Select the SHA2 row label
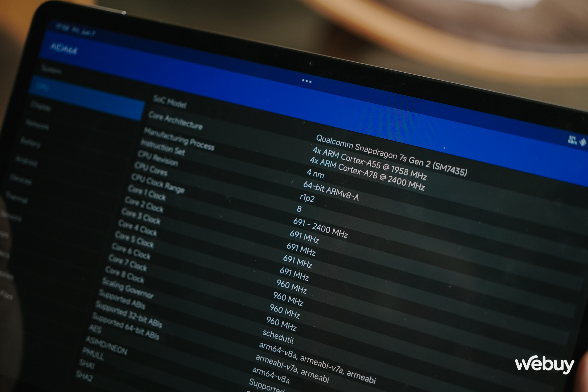The height and width of the screenshot is (392, 588). pos(84,376)
